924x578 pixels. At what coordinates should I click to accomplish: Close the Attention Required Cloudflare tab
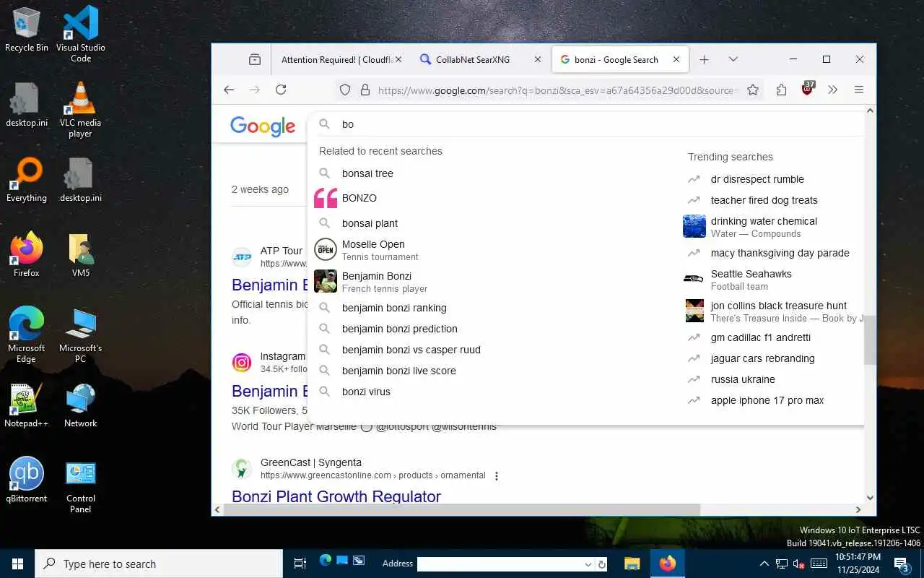pos(398,59)
